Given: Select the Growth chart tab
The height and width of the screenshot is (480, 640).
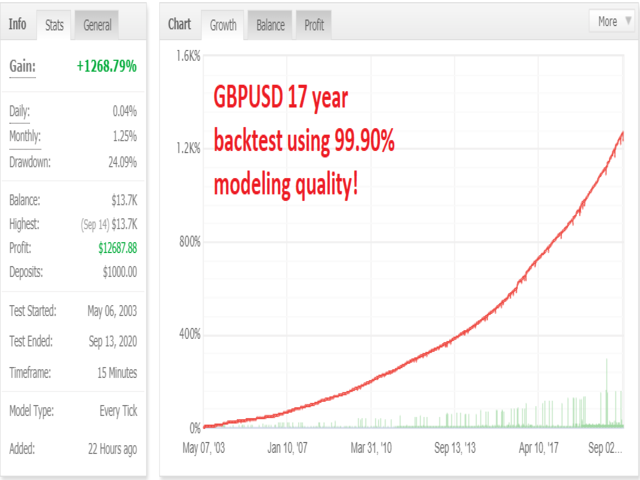Looking at the screenshot, I should (x=223, y=25).
